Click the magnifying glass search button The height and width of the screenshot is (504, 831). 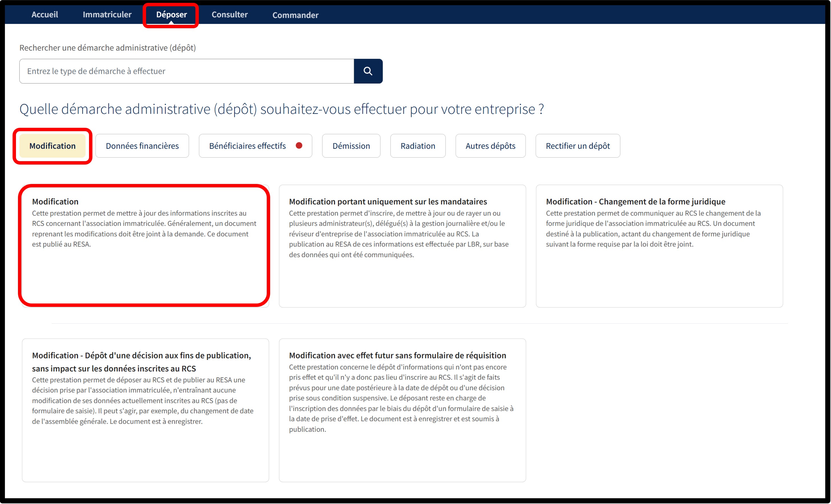(368, 71)
